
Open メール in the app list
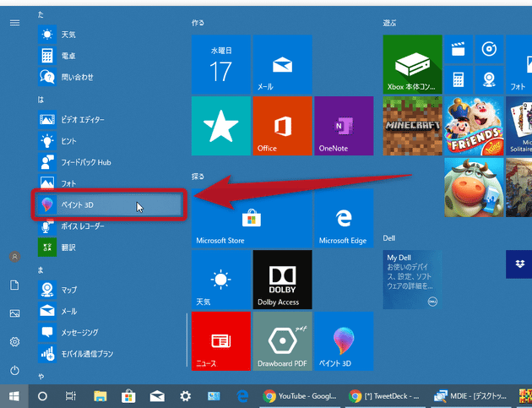click(109, 311)
